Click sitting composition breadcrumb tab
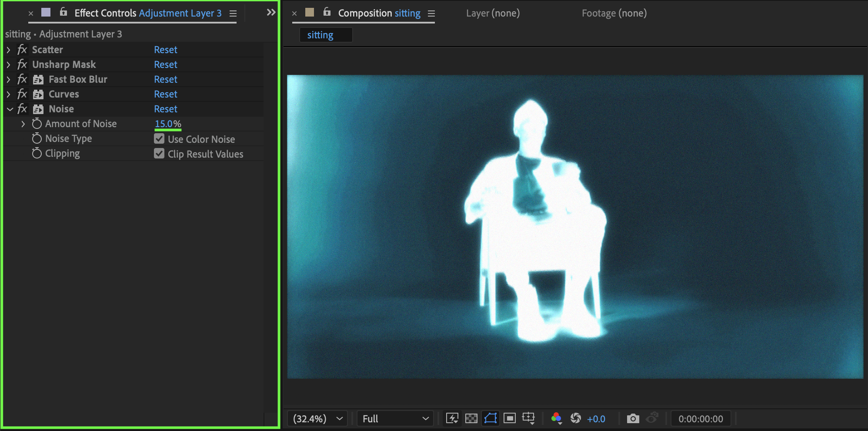 (x=326, y=35)
